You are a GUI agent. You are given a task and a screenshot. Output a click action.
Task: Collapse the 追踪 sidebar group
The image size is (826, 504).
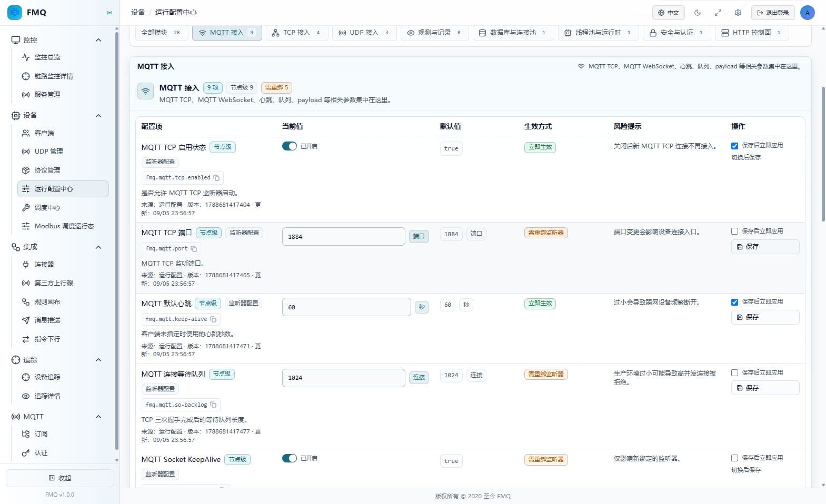pos(98,360)
